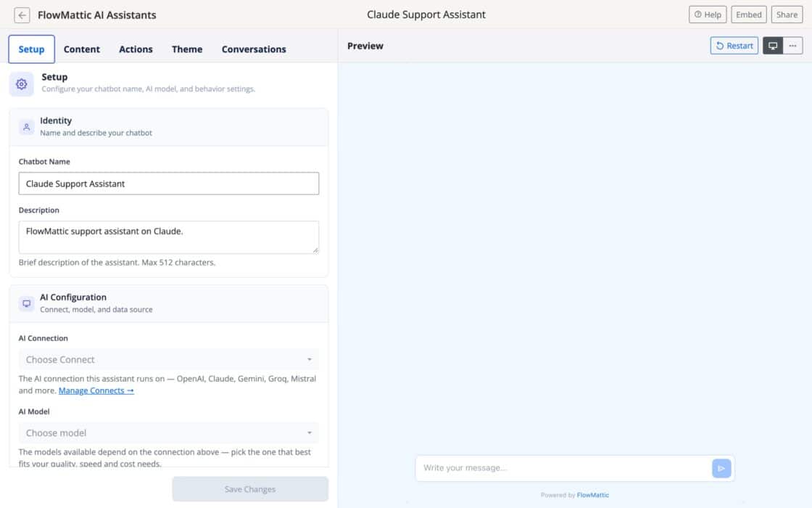The height and width of the screenshot is (508, 812).
Task: Click the AI Model label
Action: tap(34, 411)
